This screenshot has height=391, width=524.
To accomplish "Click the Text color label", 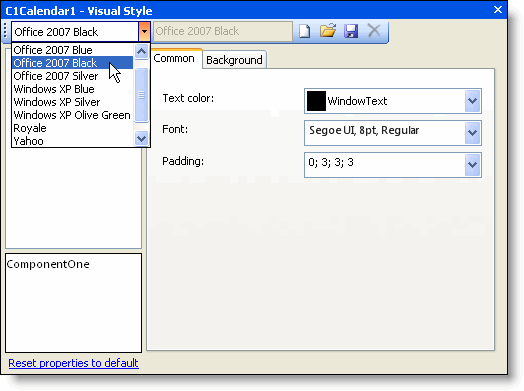I will (188, 98).
